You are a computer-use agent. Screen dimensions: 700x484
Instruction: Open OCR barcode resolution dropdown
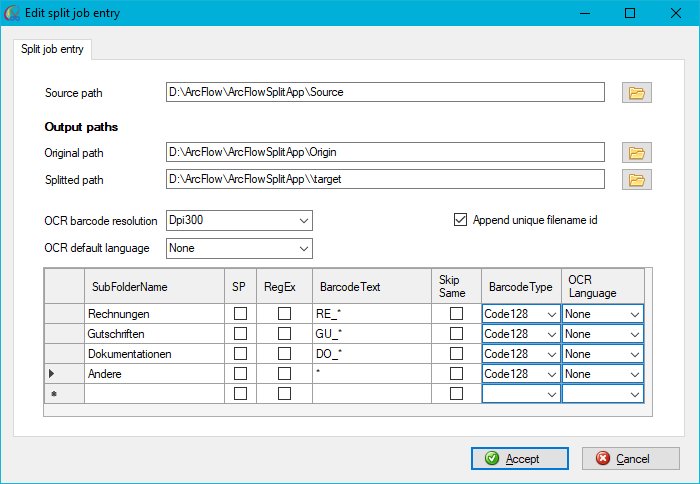[x=239, y=221]
